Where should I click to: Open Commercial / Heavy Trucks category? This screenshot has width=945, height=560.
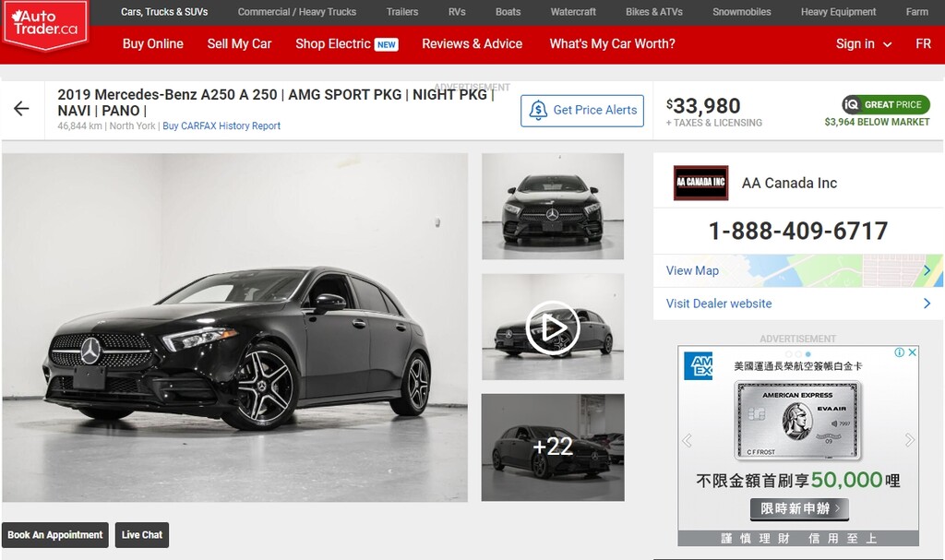(x=296, y=12)
